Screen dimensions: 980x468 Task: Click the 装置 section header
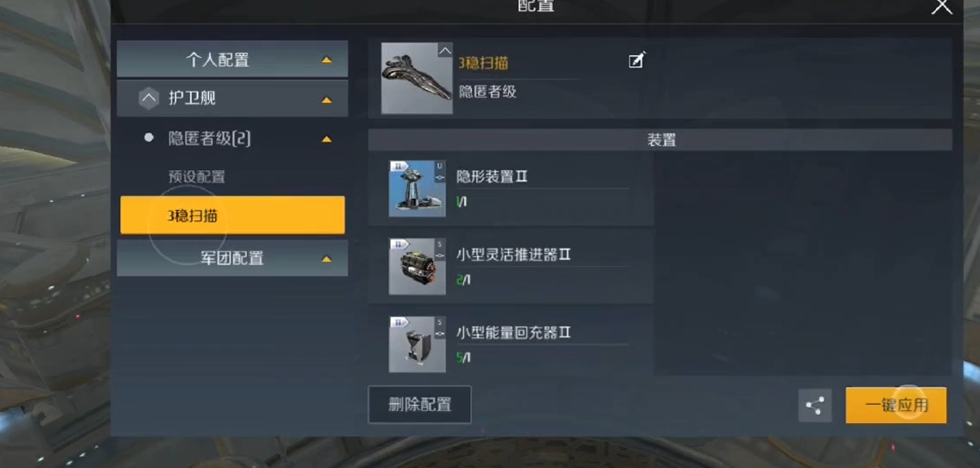coord(660,140)
